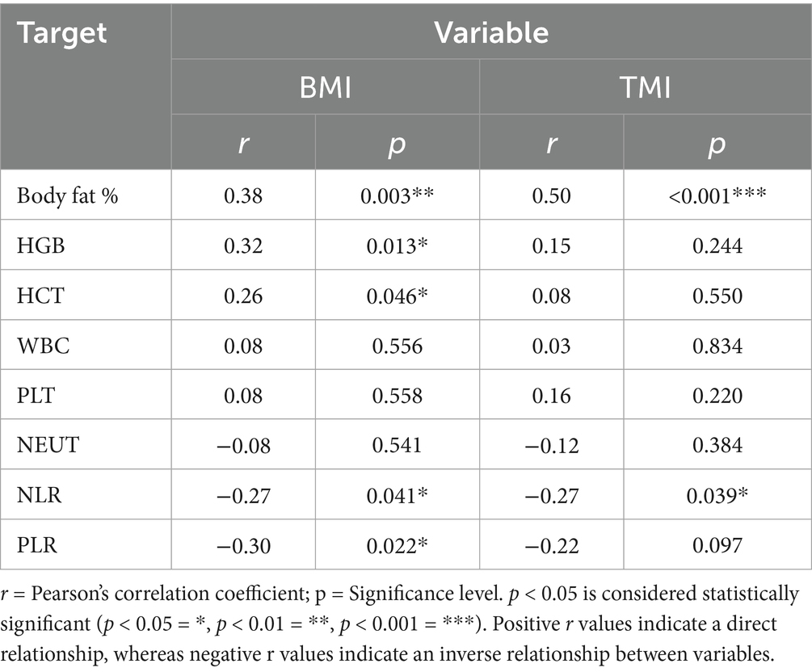Click the 0.003** p-value cell
Image resolution: width=812 pixels, height=672 pixels.
(397, 195)
